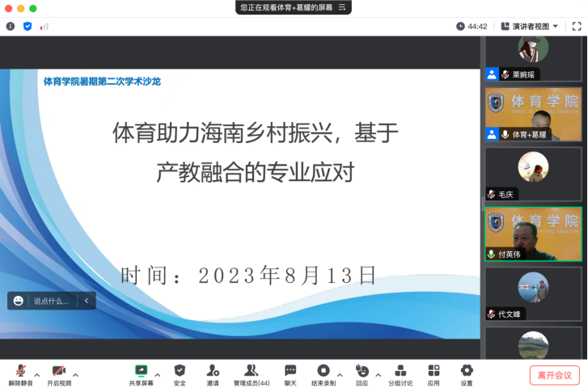Stop recording with 结束录制
Screen dimensions: 588x392
coord(324,373)
